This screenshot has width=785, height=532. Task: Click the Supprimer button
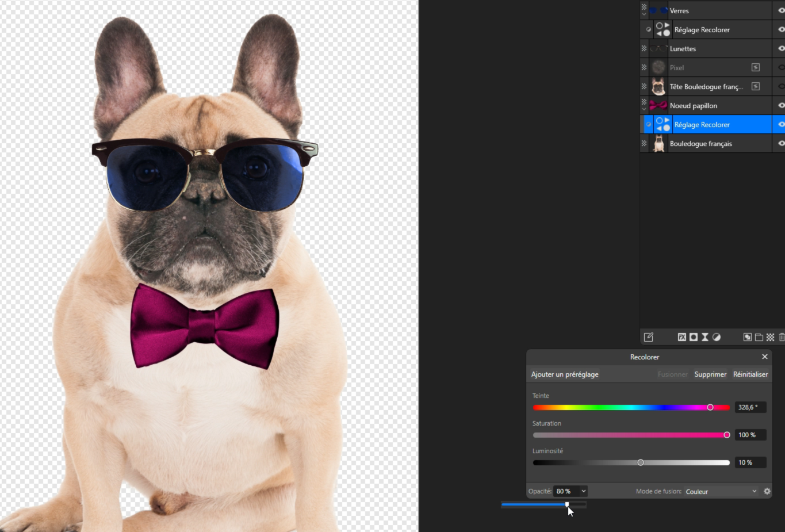[710, 374]
